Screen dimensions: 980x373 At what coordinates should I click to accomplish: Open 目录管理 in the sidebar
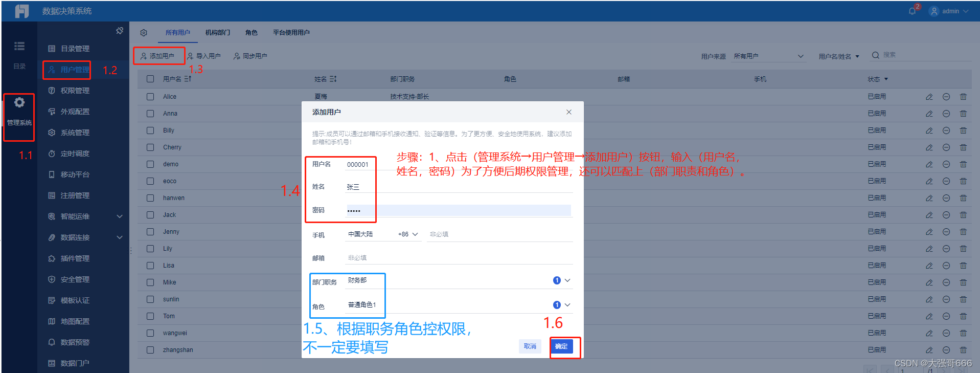[75, 49]
